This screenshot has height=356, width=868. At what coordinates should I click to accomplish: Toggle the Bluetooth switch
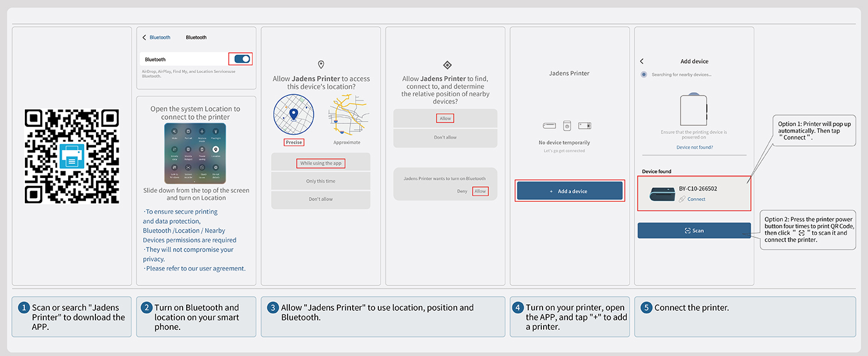pos(242,59)
